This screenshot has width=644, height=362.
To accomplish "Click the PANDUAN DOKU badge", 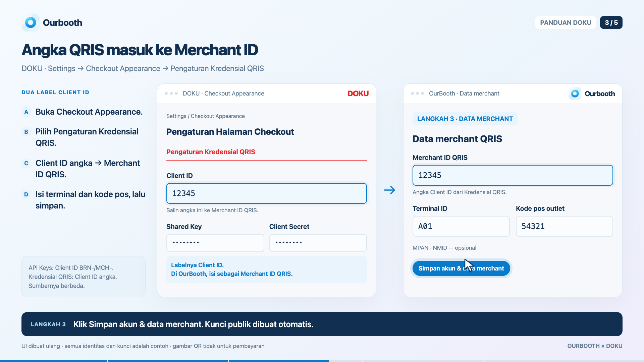I will pos(566,22).
